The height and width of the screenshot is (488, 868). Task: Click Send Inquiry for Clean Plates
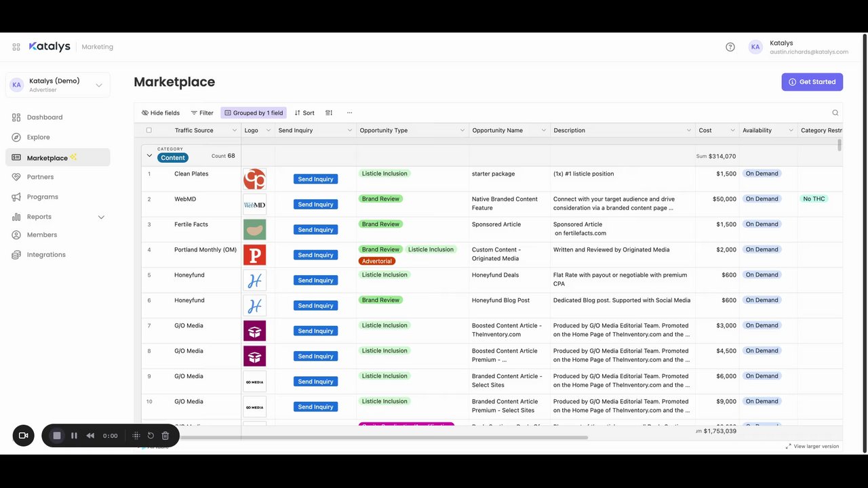pos(315,179)
